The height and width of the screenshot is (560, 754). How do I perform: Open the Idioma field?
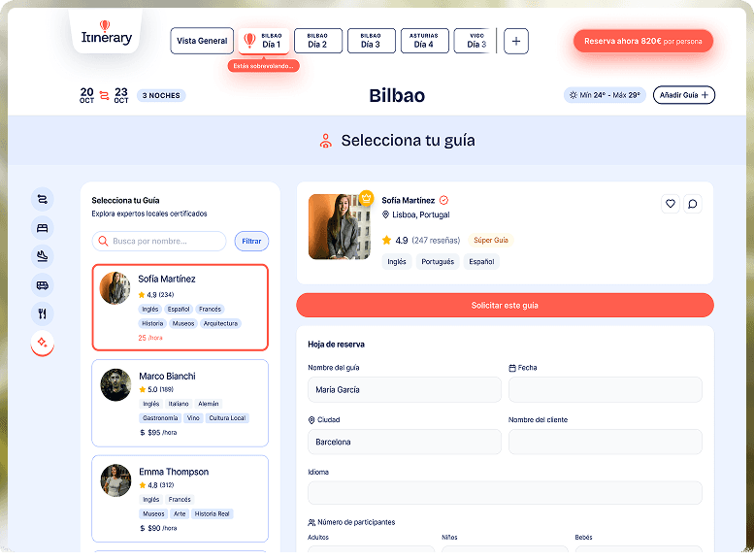[x=505, y=493]
